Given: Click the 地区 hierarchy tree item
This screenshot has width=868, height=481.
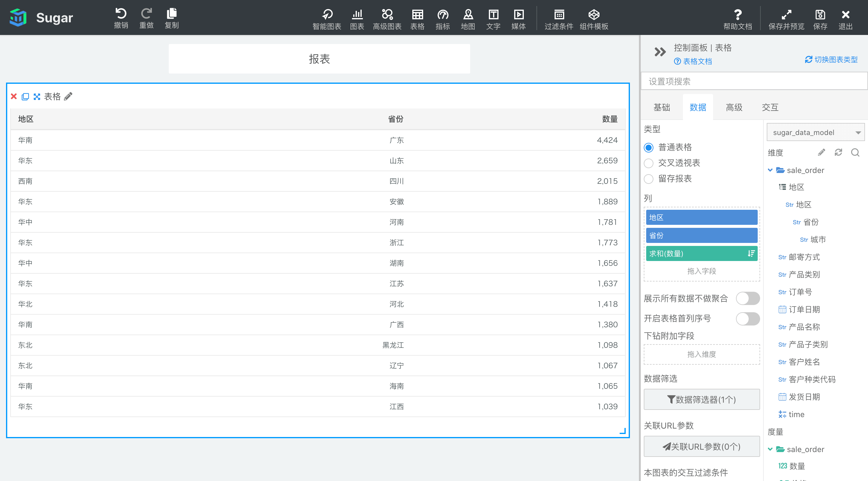Looking at the screenshot, I should point(791,187).
